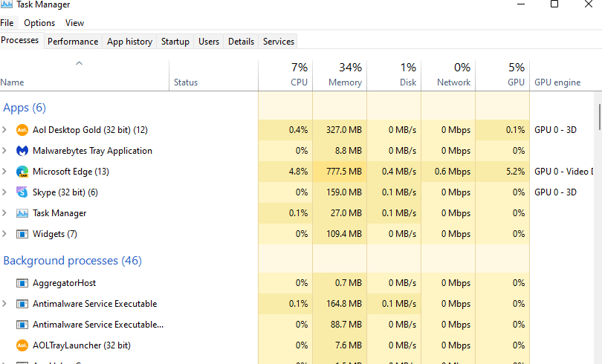The height and width of the screenshot is (364, 602).
Task: Select the Skype process icon
Action: 22,192
